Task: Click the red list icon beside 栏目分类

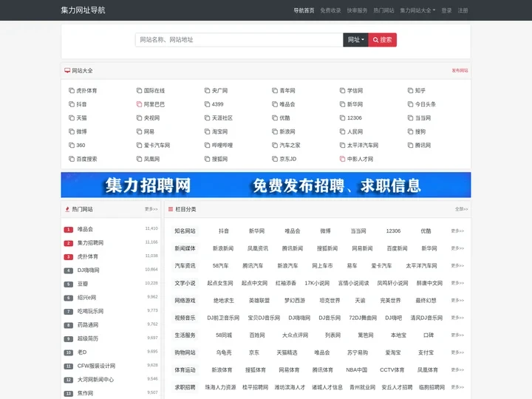Action: [171, 209]
